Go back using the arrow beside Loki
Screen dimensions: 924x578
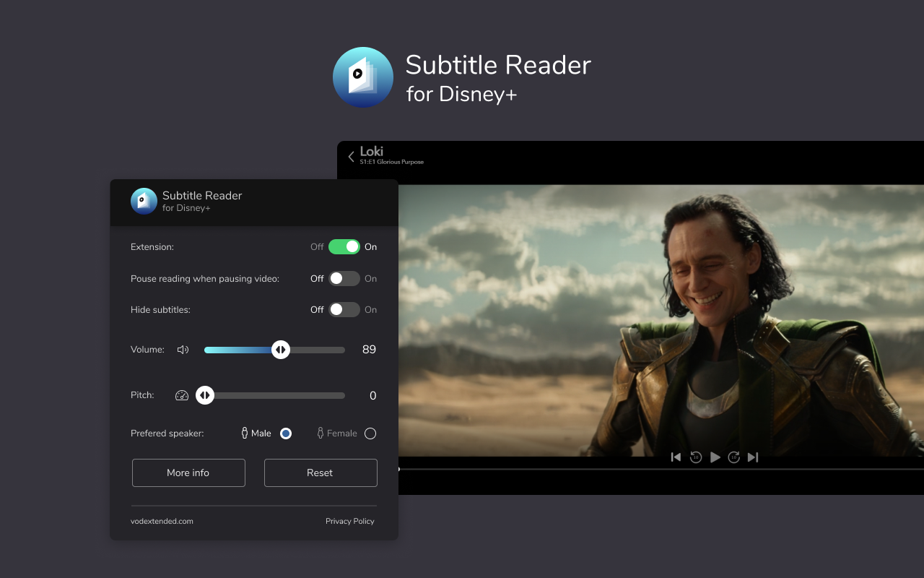(x=351, y=156)
